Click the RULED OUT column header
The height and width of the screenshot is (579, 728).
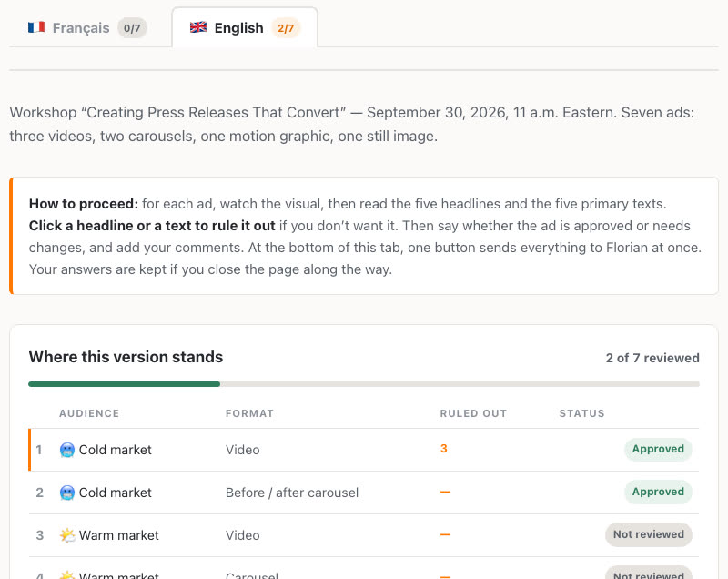(473, 413)
